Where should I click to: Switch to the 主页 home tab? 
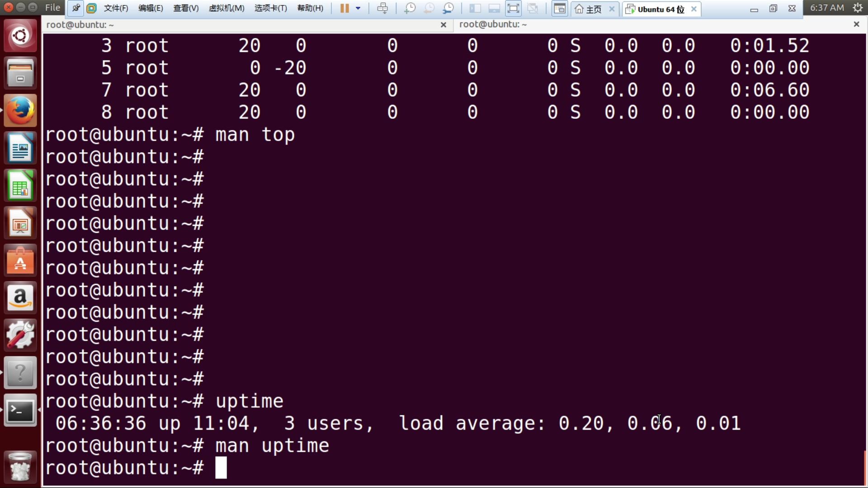click(589, 9)
